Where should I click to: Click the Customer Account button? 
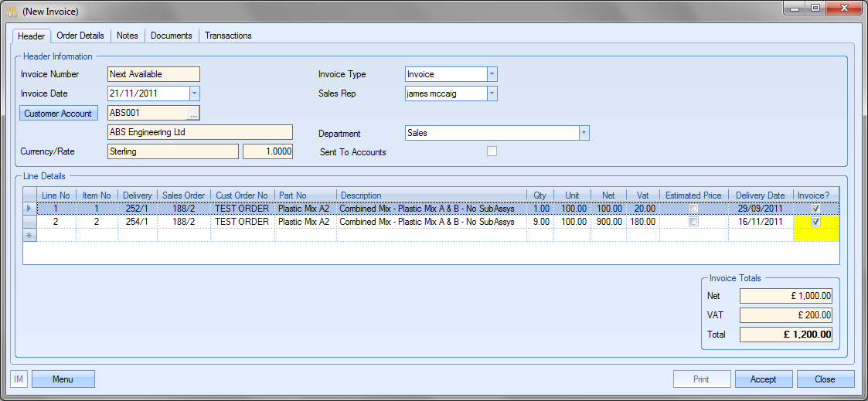click(x=58, y=114)
